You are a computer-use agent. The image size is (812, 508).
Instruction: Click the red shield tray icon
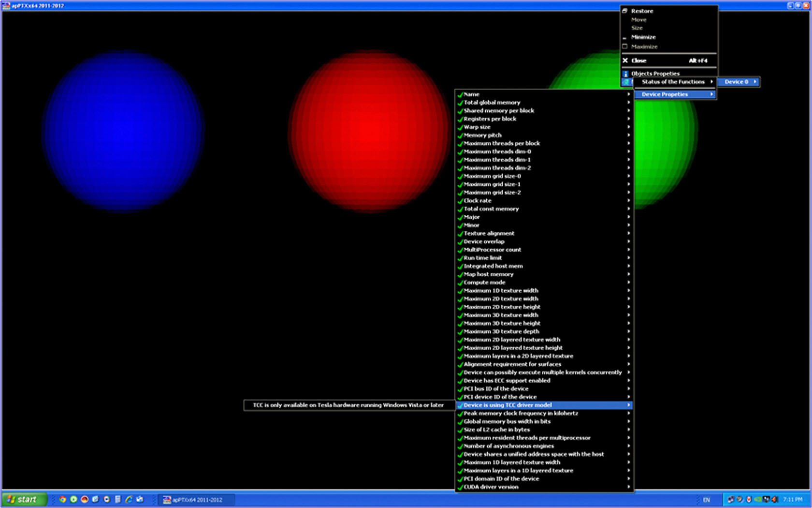click(749, 499)
